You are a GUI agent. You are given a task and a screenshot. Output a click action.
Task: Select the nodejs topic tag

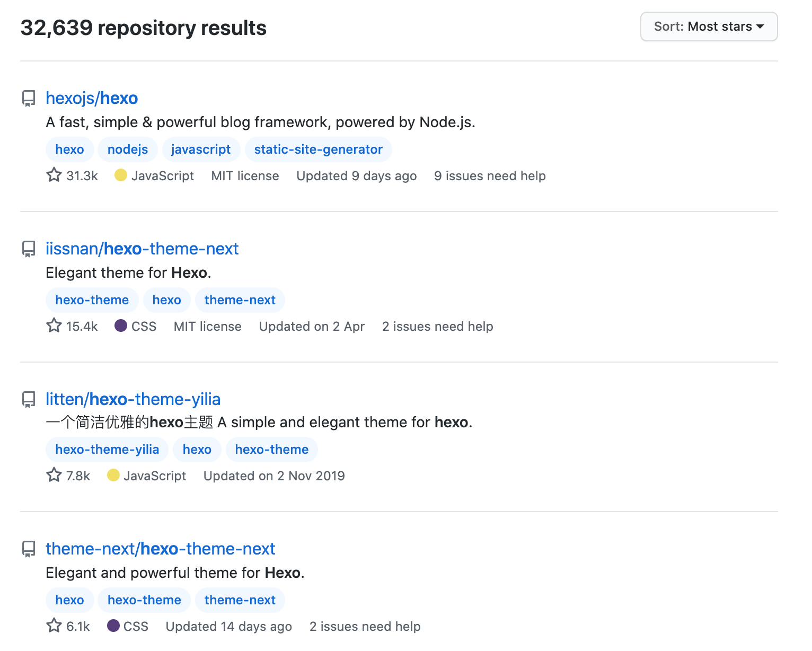coord(128,149)
